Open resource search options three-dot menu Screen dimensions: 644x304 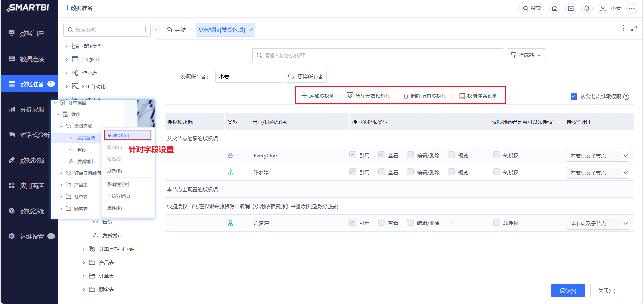145,30
